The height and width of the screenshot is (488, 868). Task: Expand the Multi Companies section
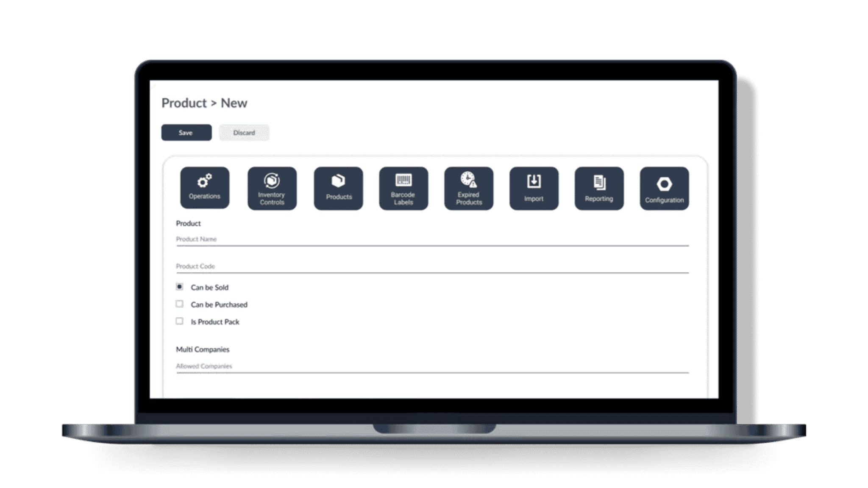(202, 350)
